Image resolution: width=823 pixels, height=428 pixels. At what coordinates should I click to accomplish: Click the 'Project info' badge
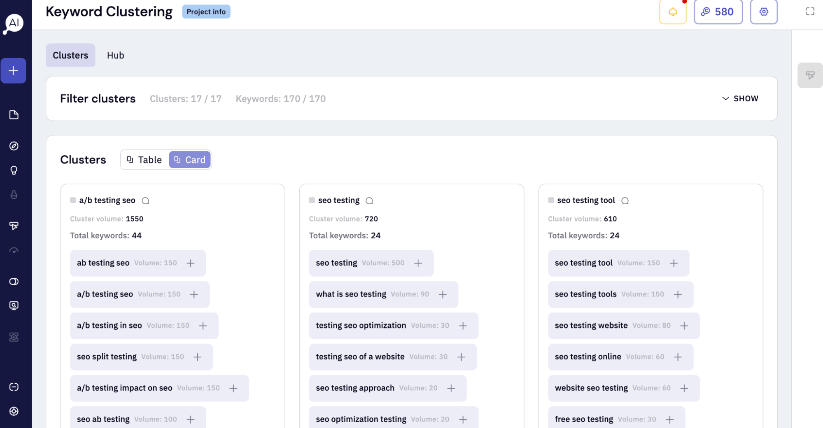click(206, 12)
